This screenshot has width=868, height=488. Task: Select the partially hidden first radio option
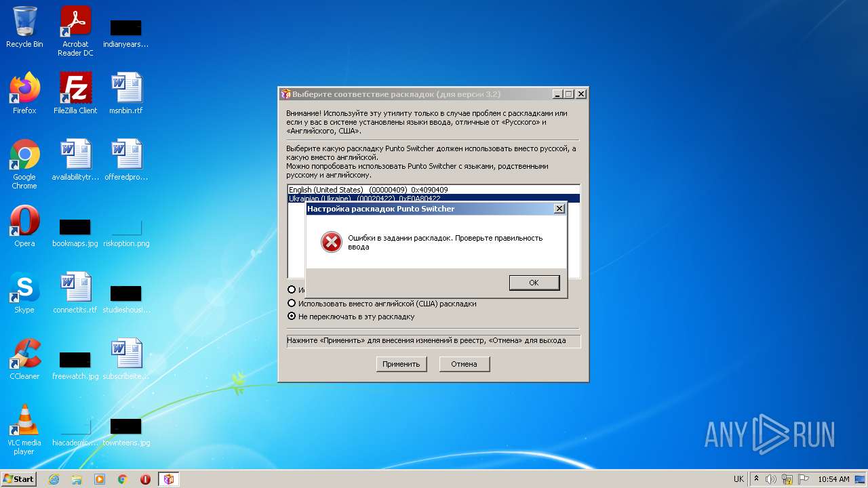292,290
